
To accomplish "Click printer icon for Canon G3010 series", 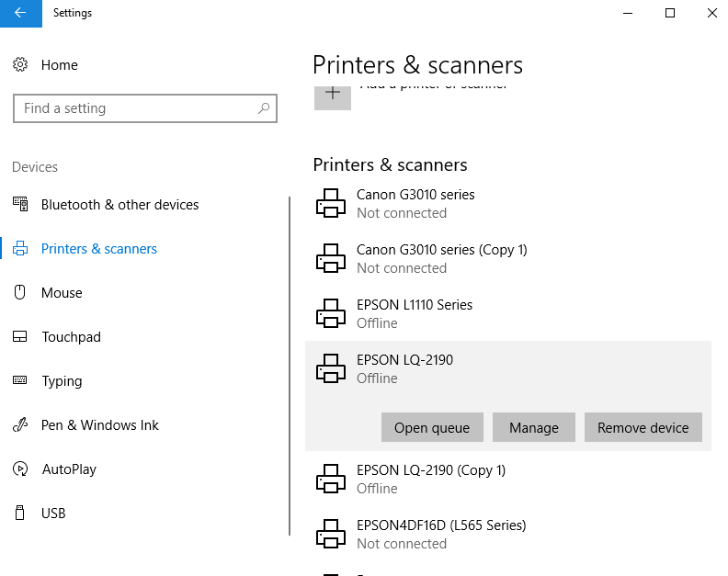I will click(331, 203).
